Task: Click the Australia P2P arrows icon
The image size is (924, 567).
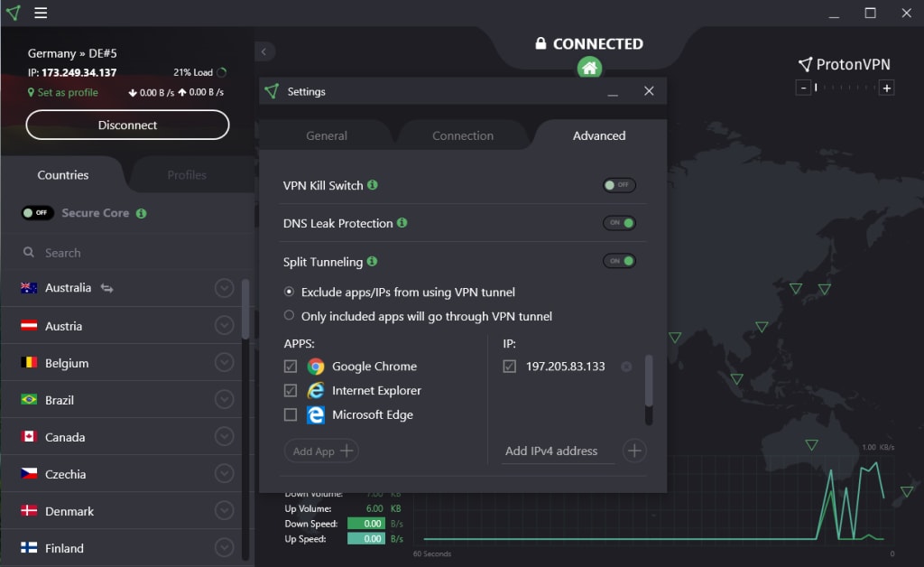Action: 106,288
